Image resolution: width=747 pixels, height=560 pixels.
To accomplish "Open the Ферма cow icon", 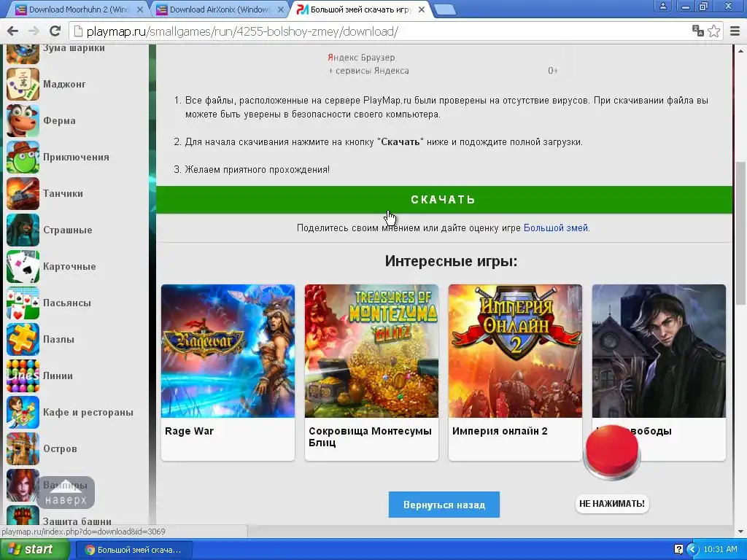I will coord(23,121).
